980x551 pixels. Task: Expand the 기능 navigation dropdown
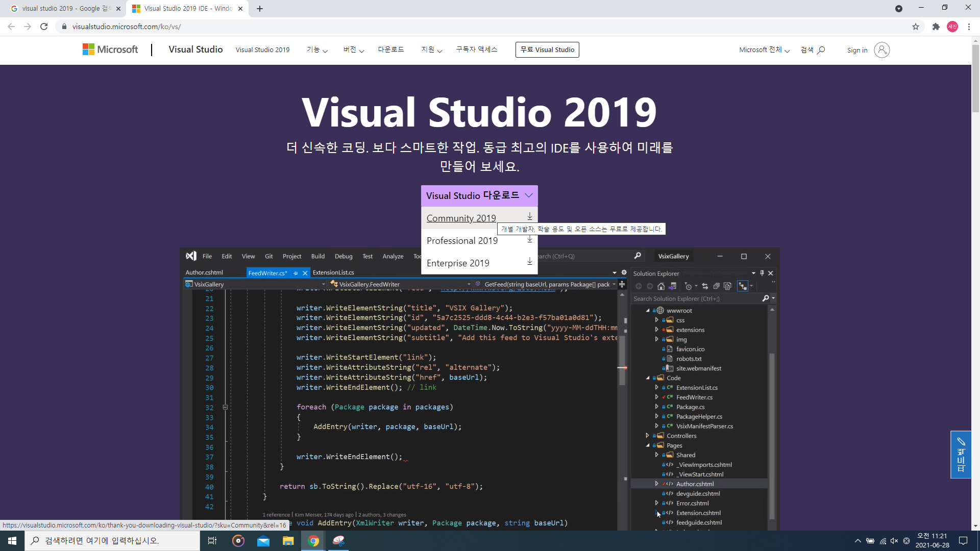coord(317,49)
